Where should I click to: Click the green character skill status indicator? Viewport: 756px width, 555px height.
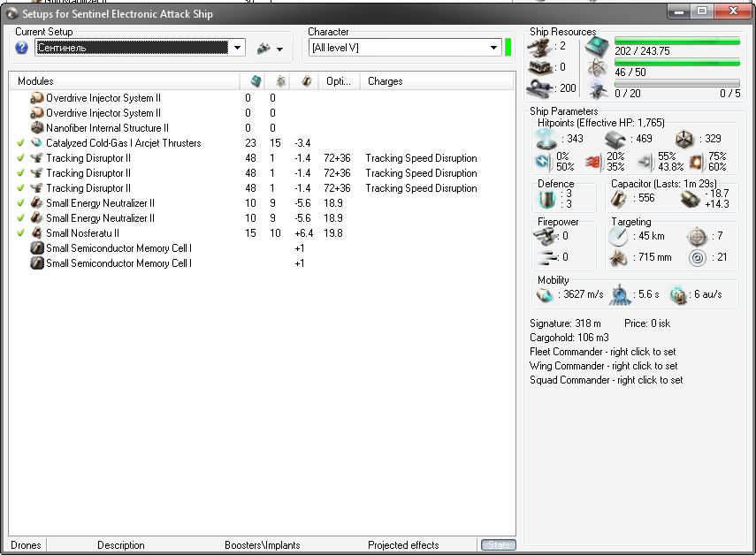coord(508,48)
